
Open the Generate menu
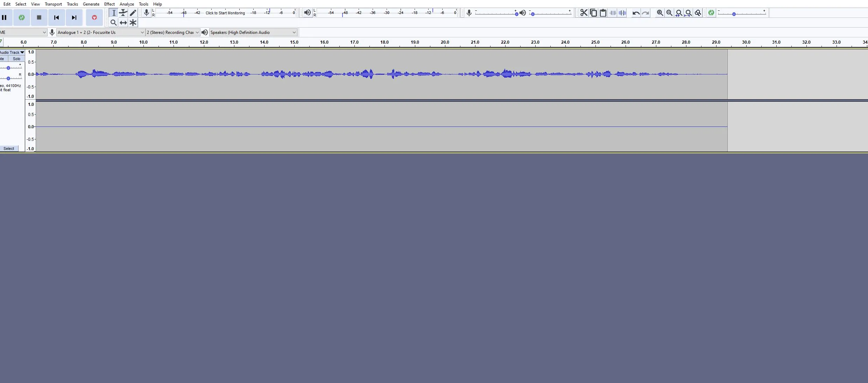pos(91,4)
